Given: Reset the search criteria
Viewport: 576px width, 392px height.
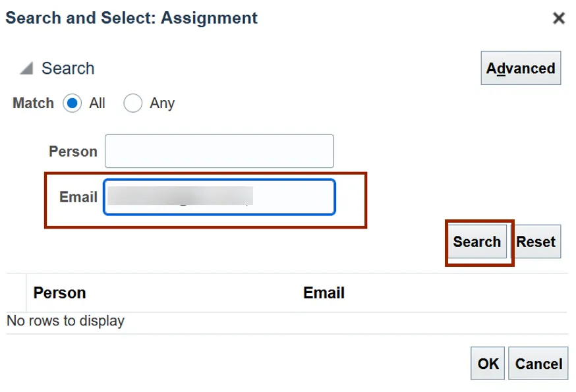Looking at the screenshot, I should [x=535, y=242].
